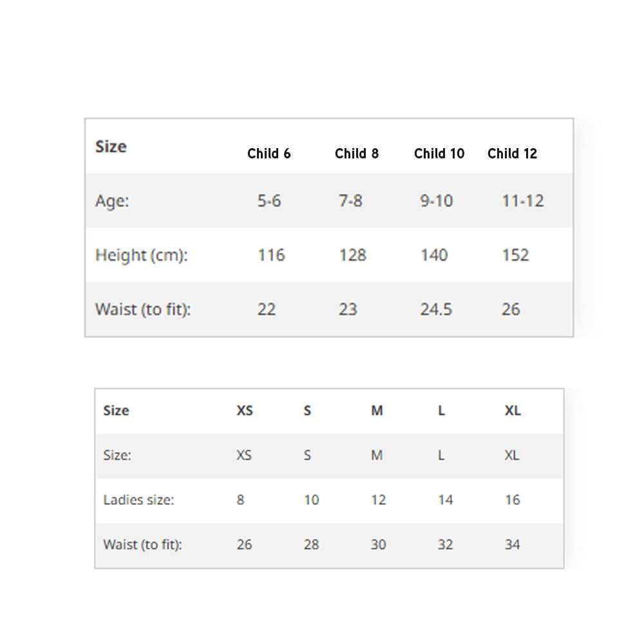Select the Height (cm) row label
This screenshot has width=644, height=644.
[x=141, y=256]
